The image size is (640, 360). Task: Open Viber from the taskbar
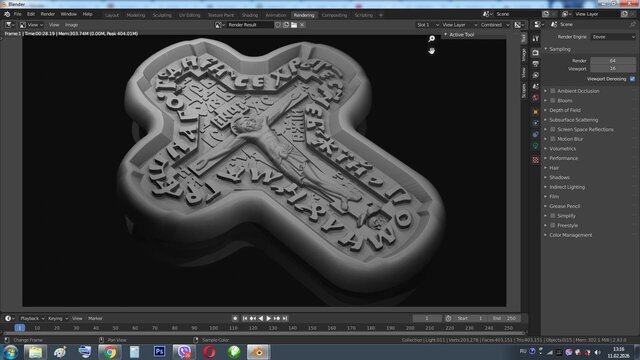click(x=184, y=352)
